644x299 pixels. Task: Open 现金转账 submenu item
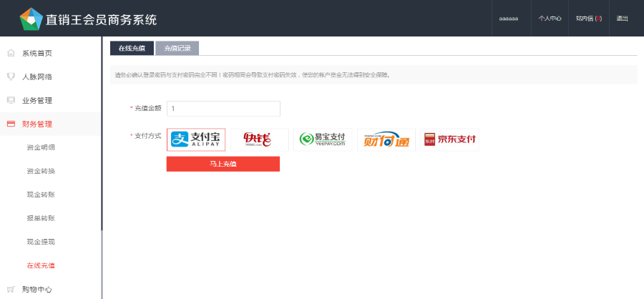pyautogui.click(x=41, y=195)
